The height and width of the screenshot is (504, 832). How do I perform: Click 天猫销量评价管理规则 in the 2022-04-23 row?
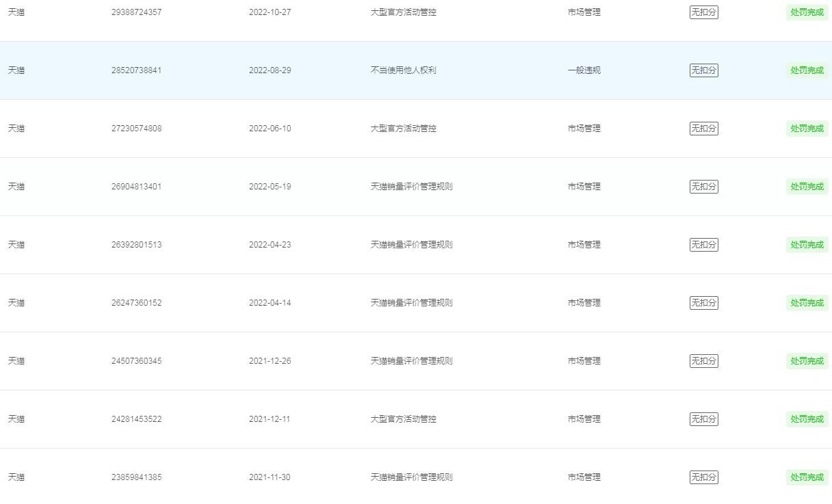412,245
